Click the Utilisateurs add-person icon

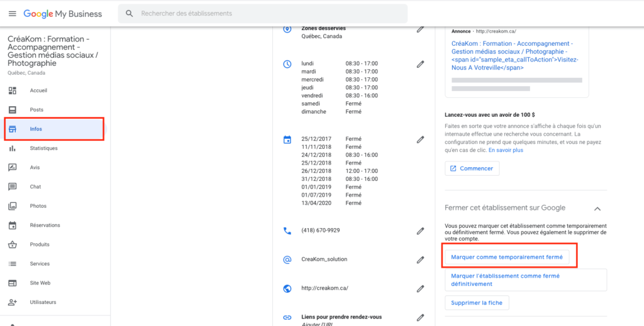tap(13, 302)
